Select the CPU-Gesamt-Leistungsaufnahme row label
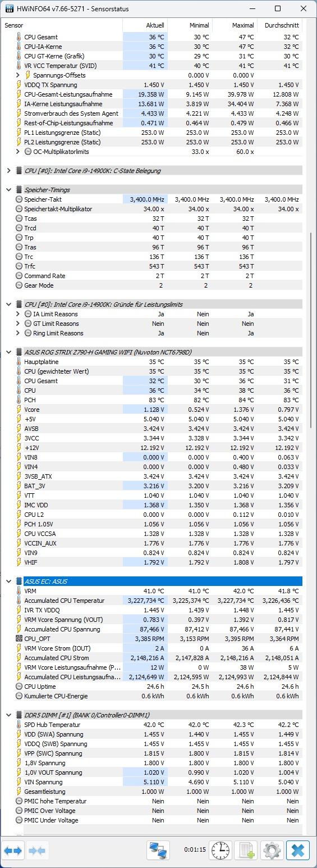This screenshot has width=317, height=868. pyautogui.click(x=68, y=94)
